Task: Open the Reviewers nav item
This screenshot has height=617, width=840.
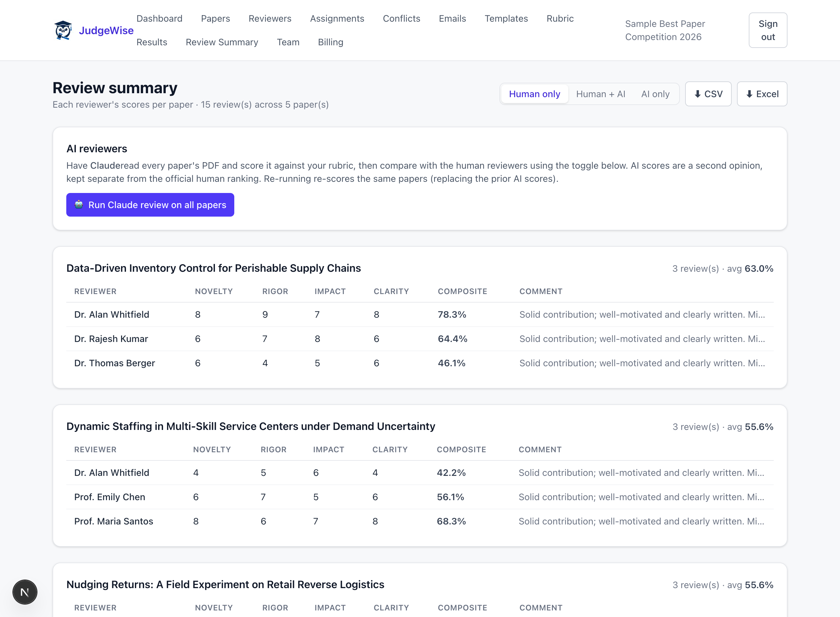Action: coord(270,18)
